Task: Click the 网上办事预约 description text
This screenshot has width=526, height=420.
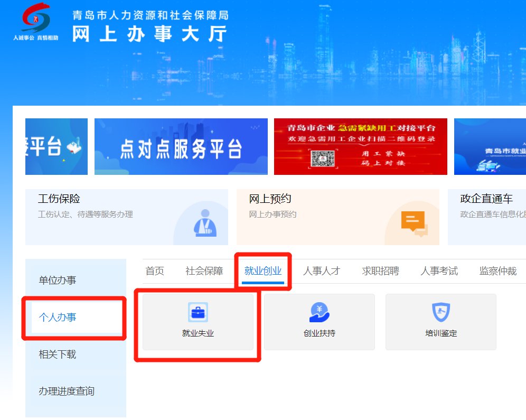Action: pyautogui.click(x=273, y=214)
